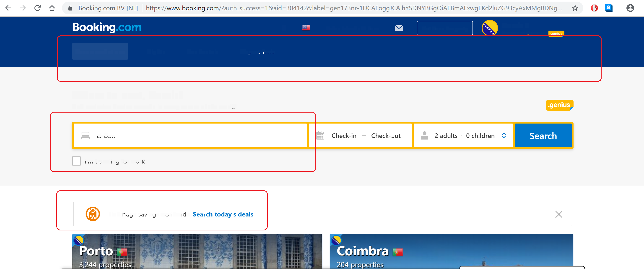
Task: Reload the Booking.com page
Action: pyautogui.click(x=37, y=8)
